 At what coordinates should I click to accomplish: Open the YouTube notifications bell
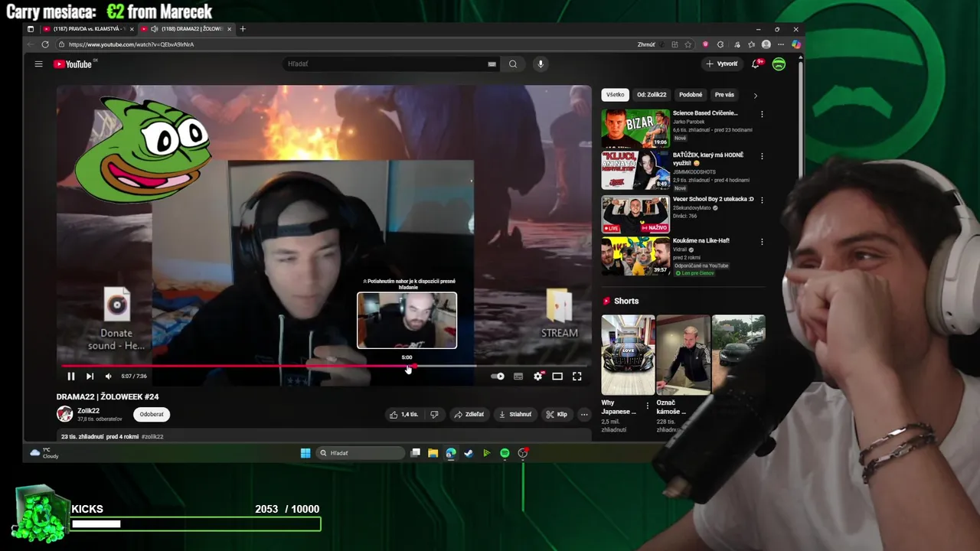756,64
